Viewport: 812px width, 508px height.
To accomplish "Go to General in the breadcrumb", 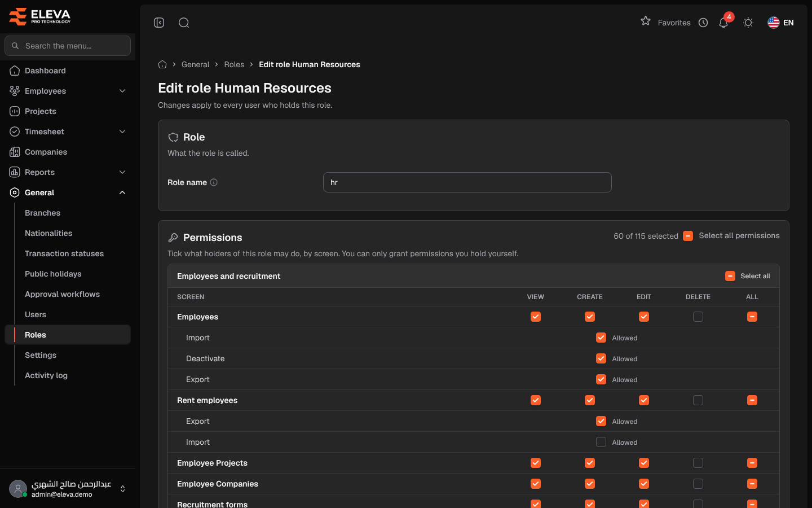I will 195,64.
